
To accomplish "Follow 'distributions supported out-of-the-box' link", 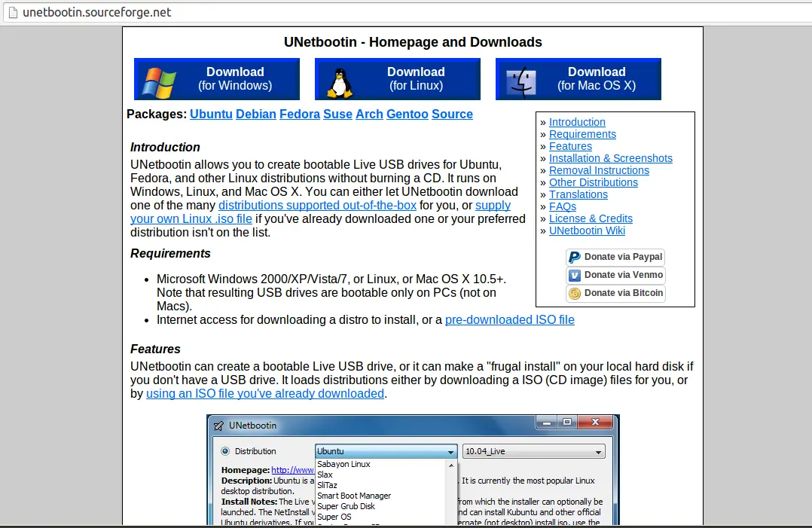I will point(317,206).
